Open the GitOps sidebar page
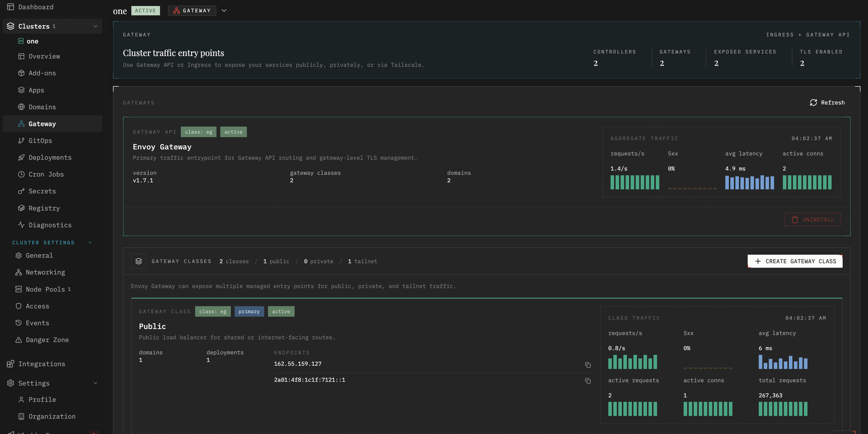Image resolution: width=868 pixels, height=434 pixels. click(x=40, y=141)
